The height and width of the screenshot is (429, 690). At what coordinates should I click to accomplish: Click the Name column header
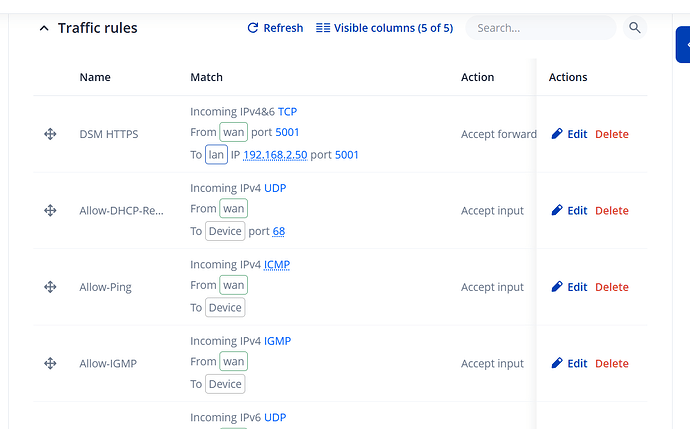point(95,77)
